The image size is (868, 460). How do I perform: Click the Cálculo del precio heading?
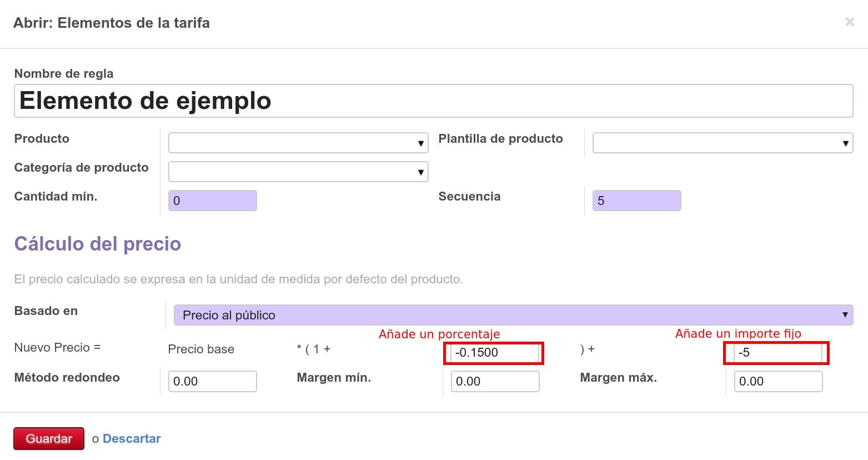(98, 244)
